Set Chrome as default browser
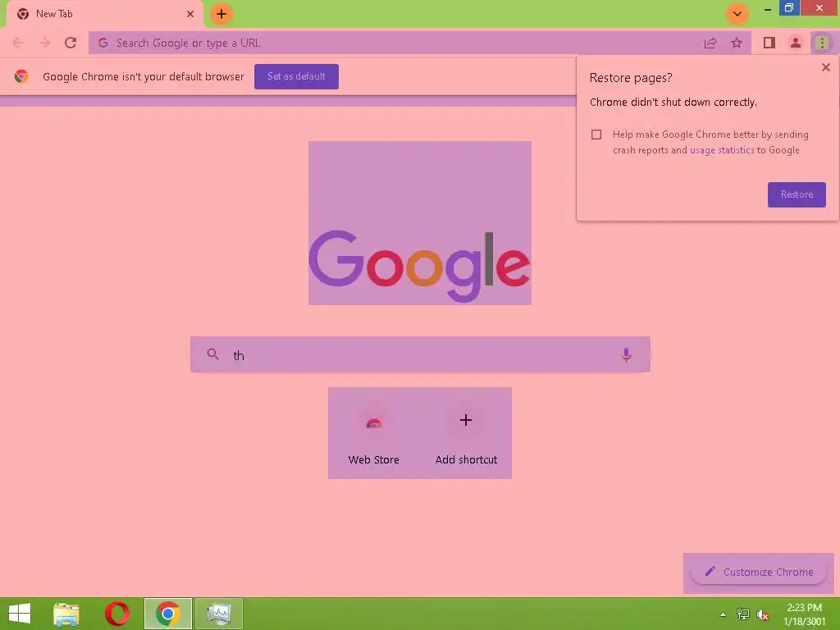This screenshot has height=630, width=840. tap(296, 76)
